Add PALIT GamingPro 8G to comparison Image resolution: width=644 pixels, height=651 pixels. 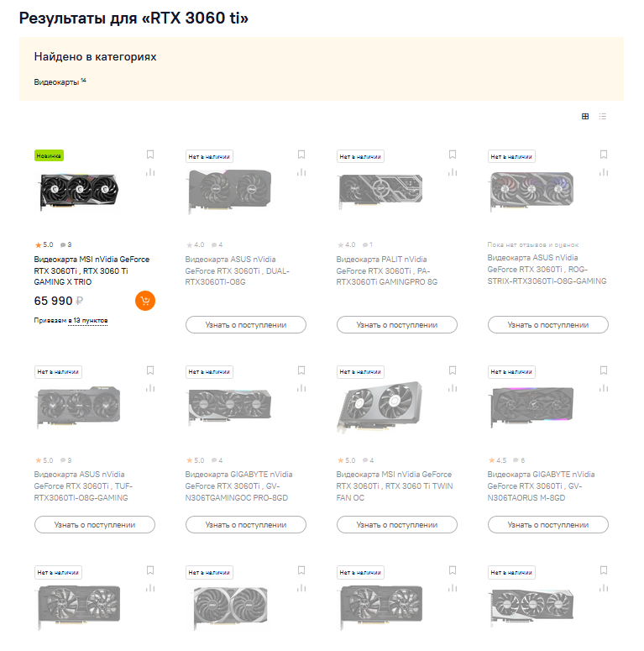click(x=453, y=172)
